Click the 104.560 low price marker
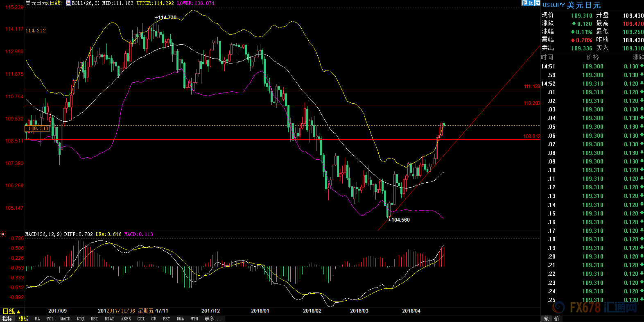Screen dimensions: 644x322 [x=400, y=220]
